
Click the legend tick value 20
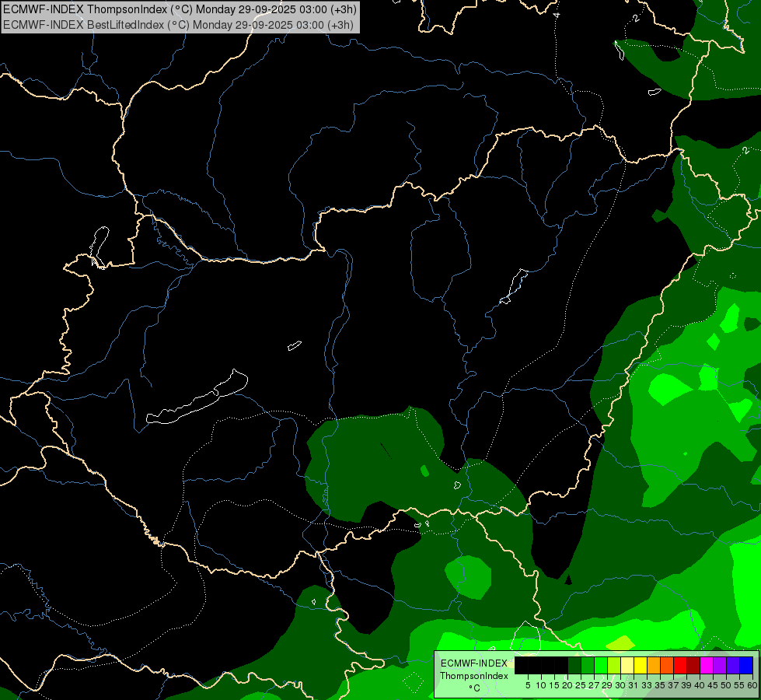(x=567, y=685)
